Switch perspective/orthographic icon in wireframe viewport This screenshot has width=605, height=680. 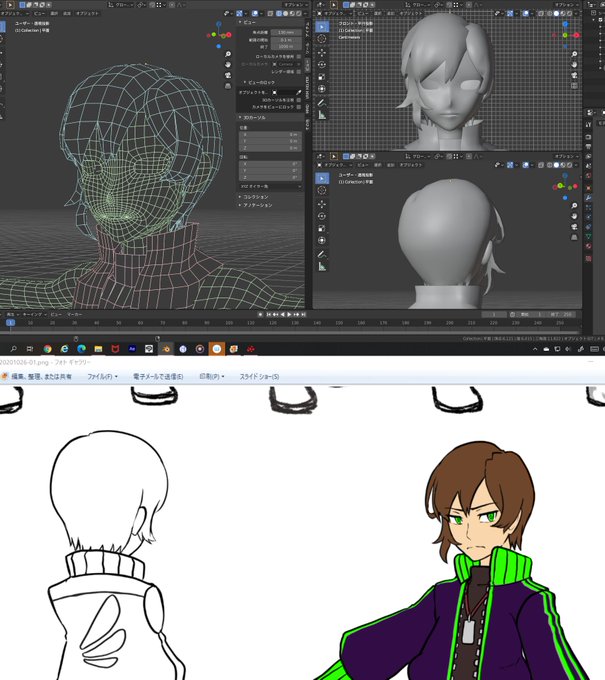(228, 86)
